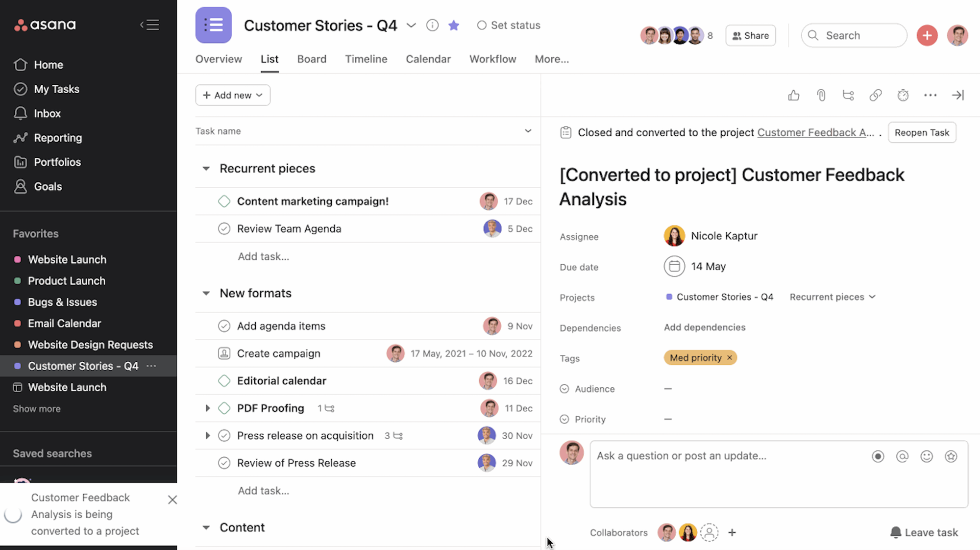The width and height of the screenshot is (980, 550).
Task: Open the Add new dropdown
Action: [x=233, y=95]
